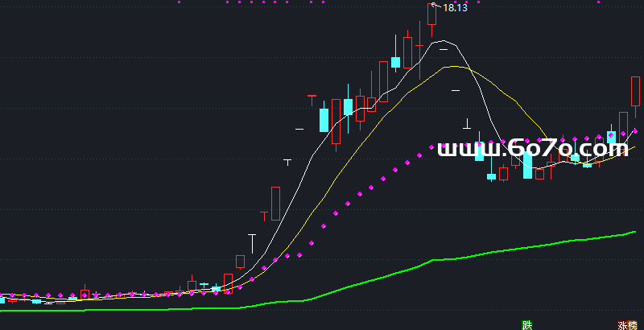Select the first breakout red candle above green line

pyautogui.click(x=240, y=261)
